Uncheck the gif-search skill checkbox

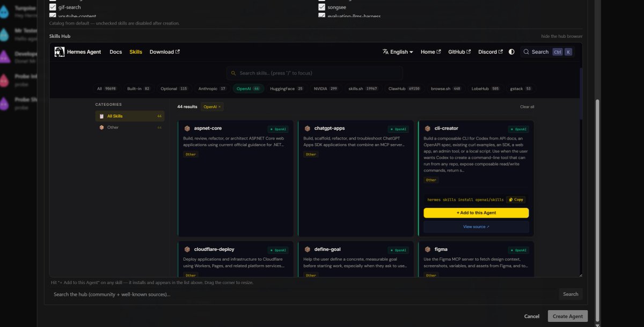[53, 8]
